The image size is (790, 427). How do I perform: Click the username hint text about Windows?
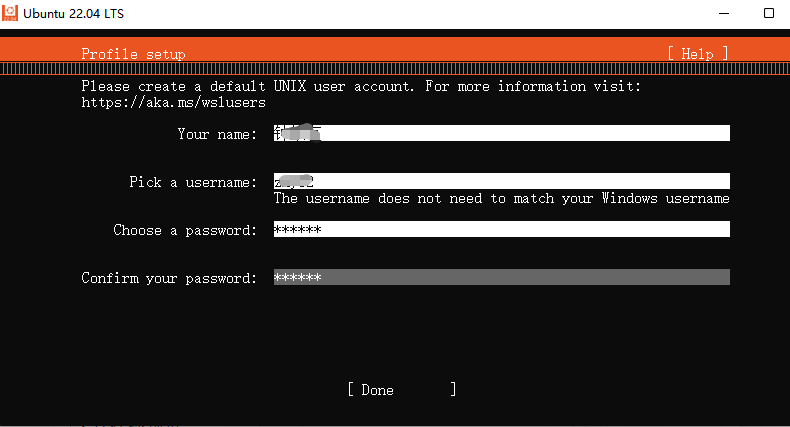[x=501, y=198]
